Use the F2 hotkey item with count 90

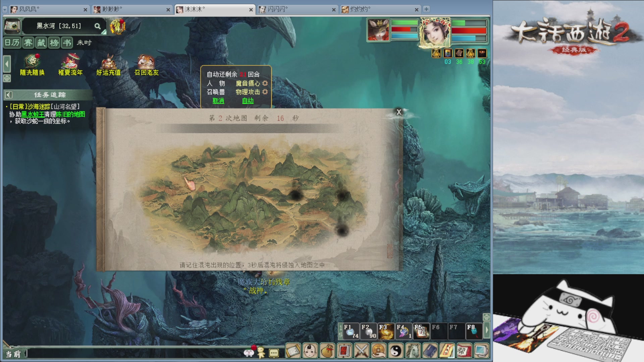pyautogui.click(x=369, y=331)
